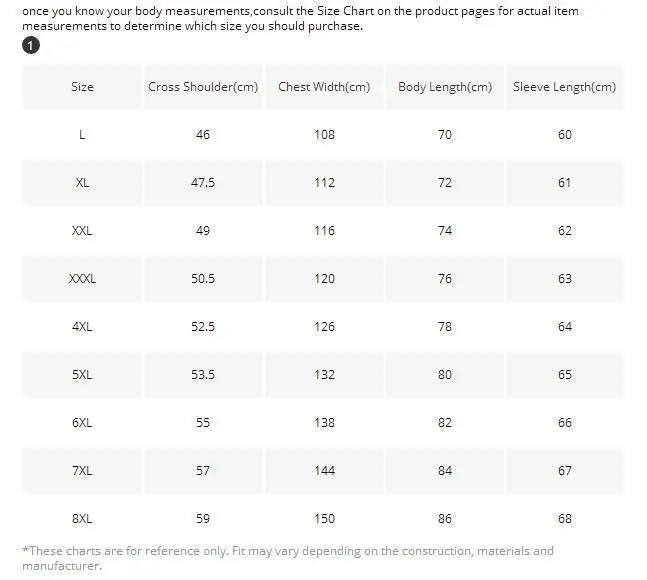Click the reference-only disclaimer text below the table
This screenshot has width=647, height=580.
[288, 558]
